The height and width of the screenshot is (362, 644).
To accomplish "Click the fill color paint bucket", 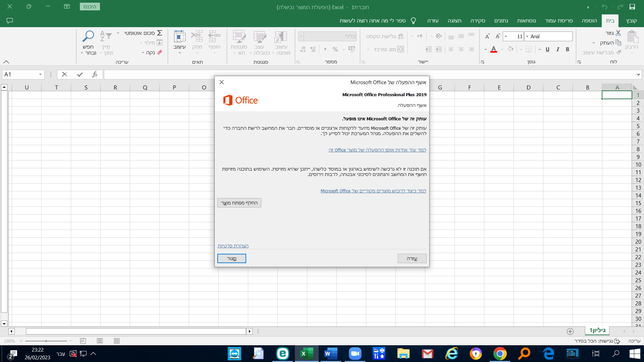I will [x=511, y=49].
